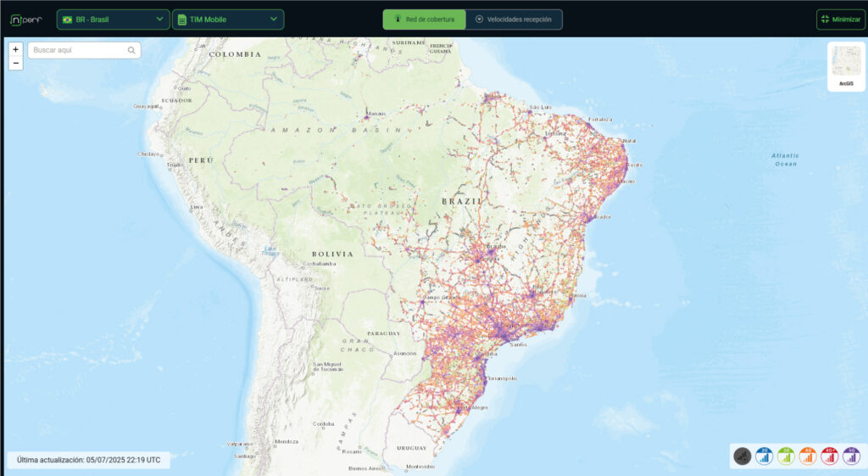Viewport: 868px width, 476px height.
Task: Click the BOLIVIA label on map
Action: [332, 254]
